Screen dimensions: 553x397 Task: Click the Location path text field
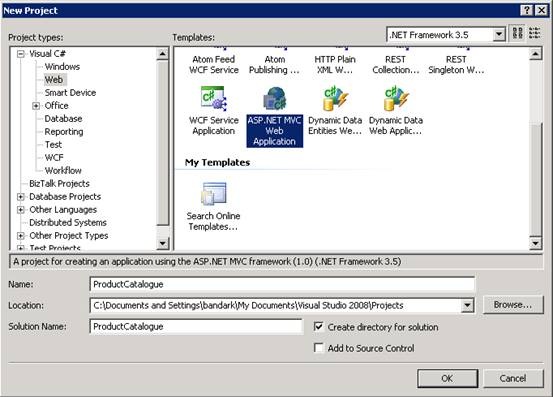[275, 305]
